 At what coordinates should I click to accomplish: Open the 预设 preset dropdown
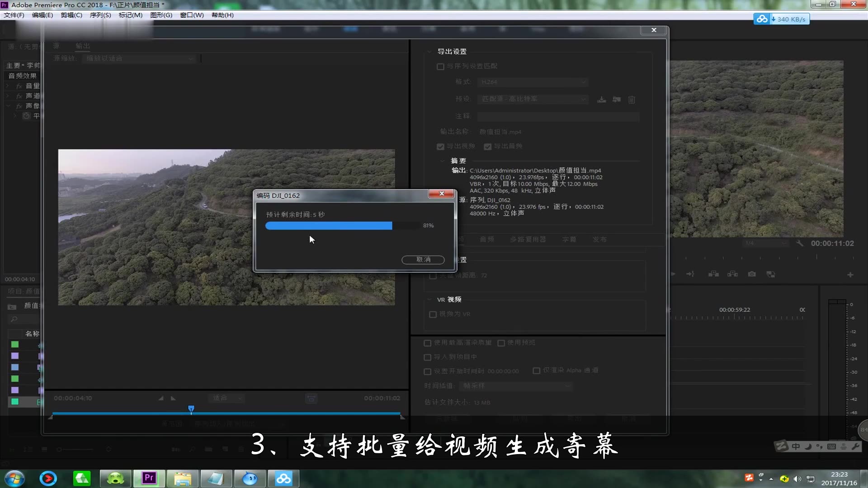pos(533,99)
